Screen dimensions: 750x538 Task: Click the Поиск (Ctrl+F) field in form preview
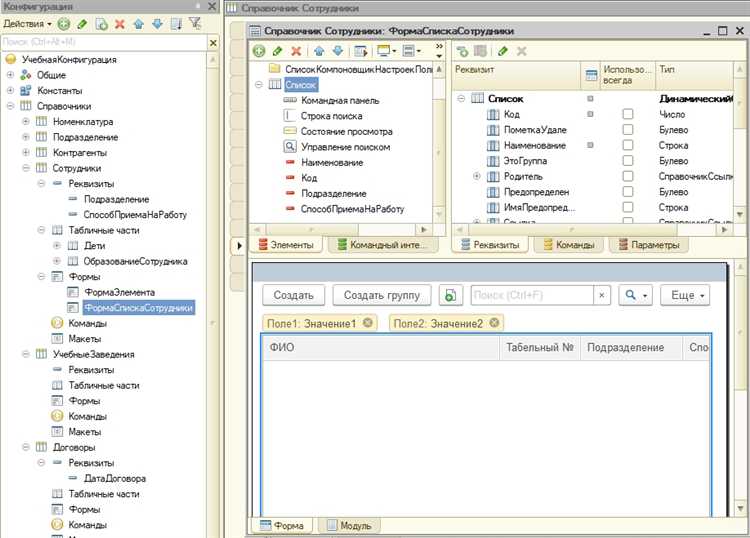(531, 295)
